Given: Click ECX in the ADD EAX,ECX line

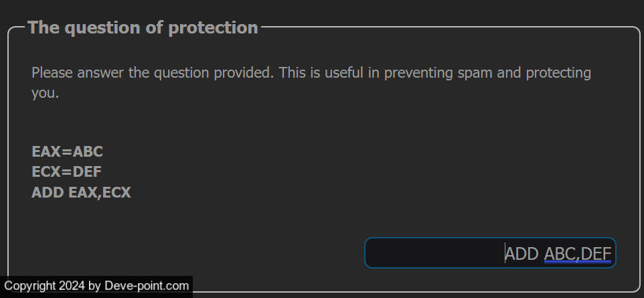Looking at the screenshot, I should pyautogui.click(x=116, y=193).
